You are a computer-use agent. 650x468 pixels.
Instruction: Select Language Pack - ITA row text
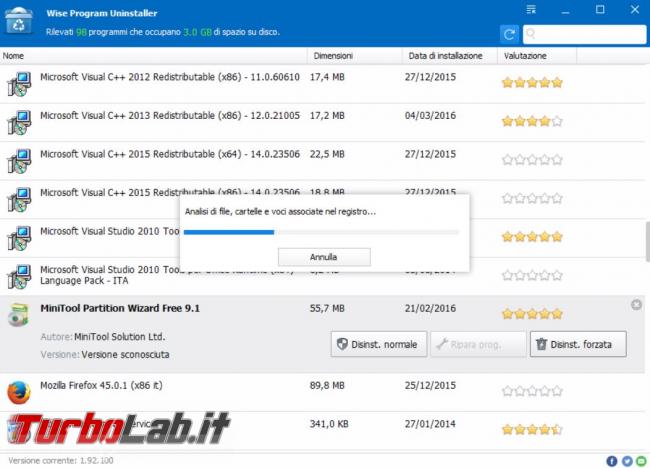[84, 281]
